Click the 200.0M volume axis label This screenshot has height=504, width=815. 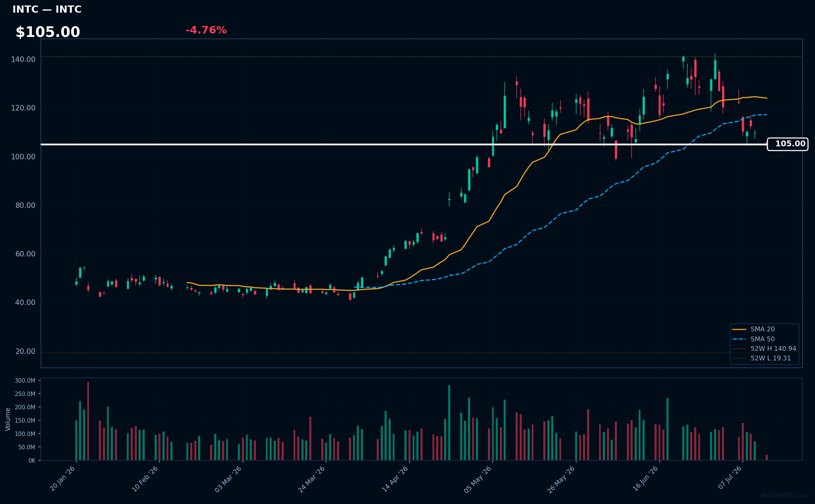[x=25, y=407]
